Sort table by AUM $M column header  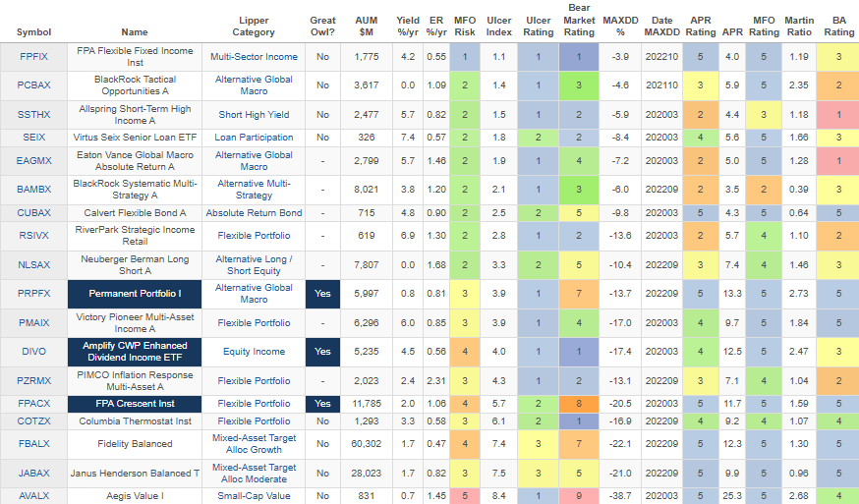[x=372, y=26]
